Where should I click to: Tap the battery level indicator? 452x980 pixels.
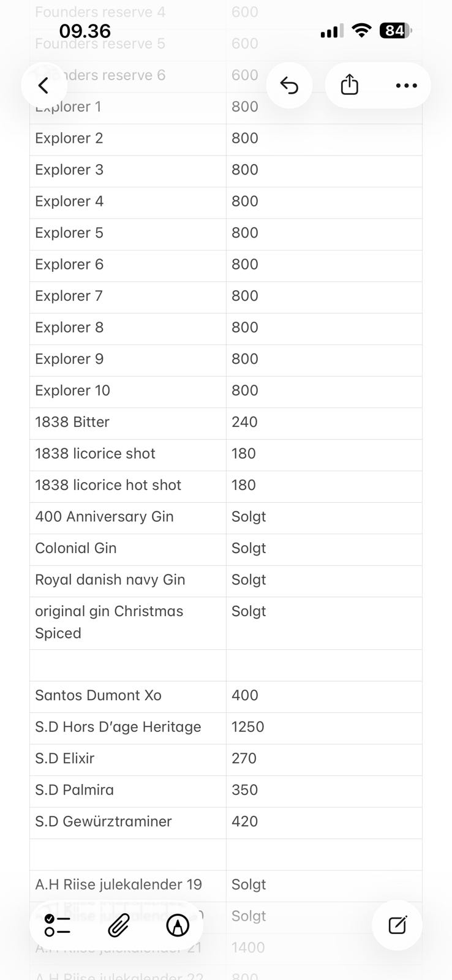(396, 31)
